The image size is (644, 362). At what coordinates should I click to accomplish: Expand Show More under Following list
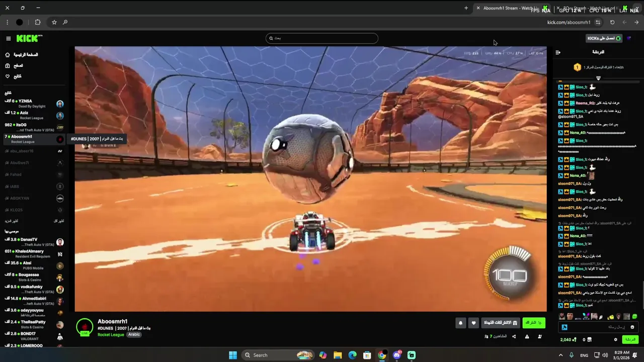11,221
